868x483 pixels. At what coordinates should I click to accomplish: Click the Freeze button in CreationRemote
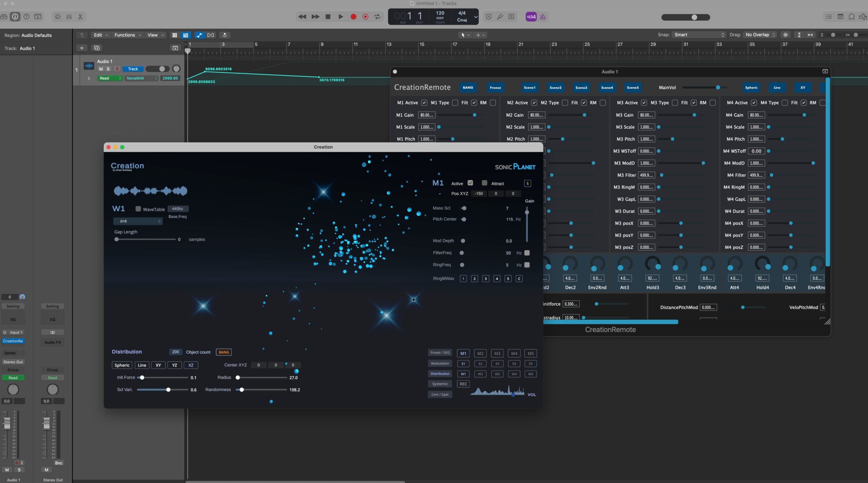coord(495,87)
